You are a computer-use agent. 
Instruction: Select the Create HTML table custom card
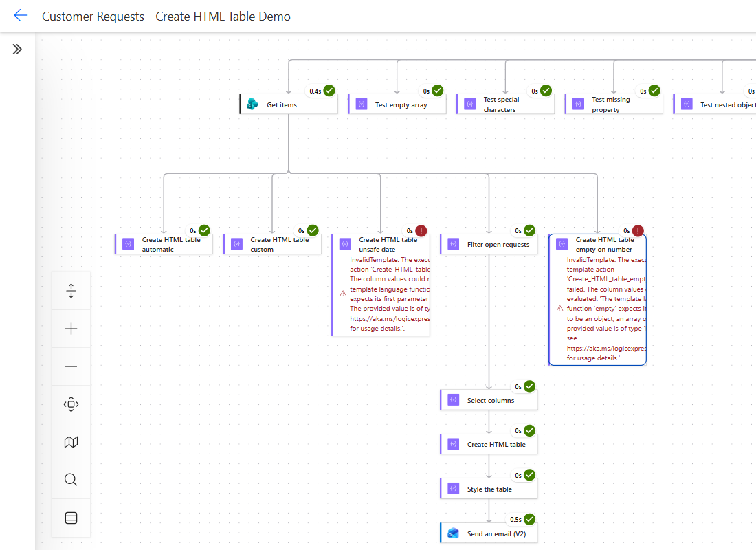tap(272, 244)
